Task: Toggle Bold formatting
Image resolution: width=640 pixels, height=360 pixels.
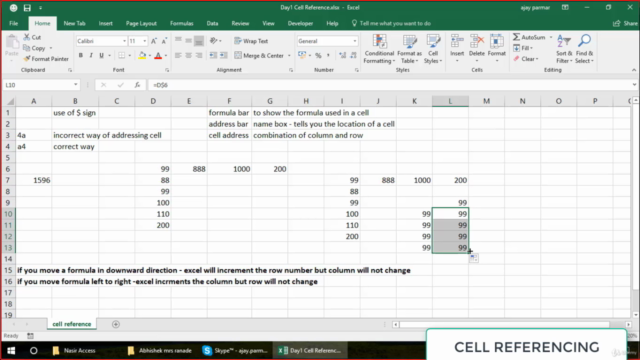Action: click(x=81, y=56)
